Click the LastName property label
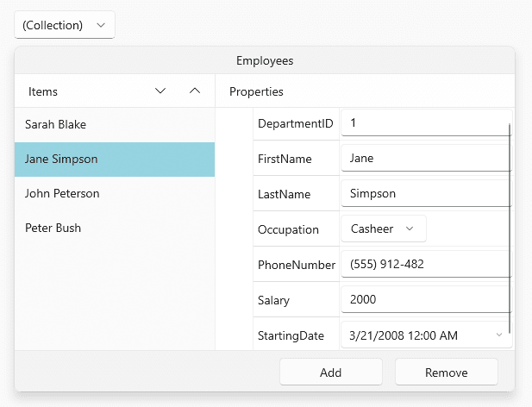This screenshot has height=407, width=532. 284,194
